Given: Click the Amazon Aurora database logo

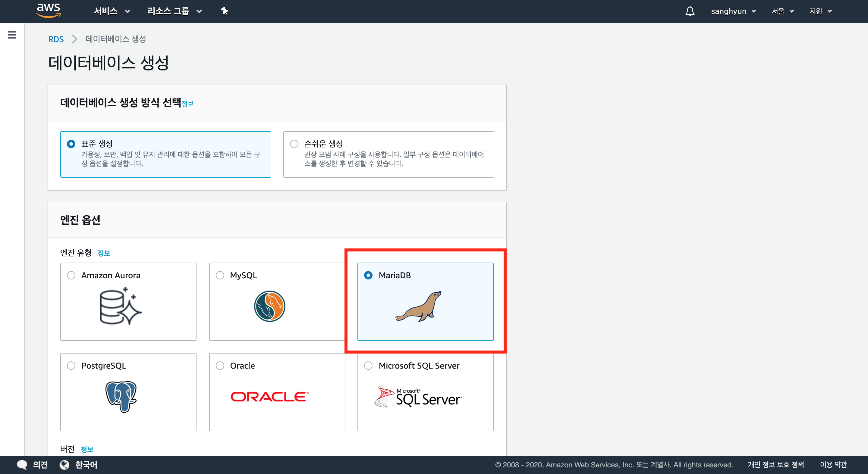Looking at the screenshot, I should tap(120, 306).
